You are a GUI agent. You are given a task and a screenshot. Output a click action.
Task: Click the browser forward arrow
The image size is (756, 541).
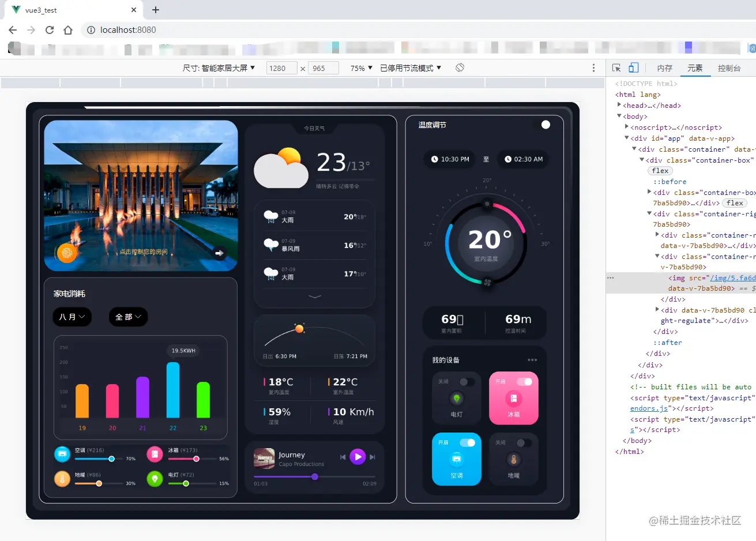pyautogui.click(x=31, y=30)
